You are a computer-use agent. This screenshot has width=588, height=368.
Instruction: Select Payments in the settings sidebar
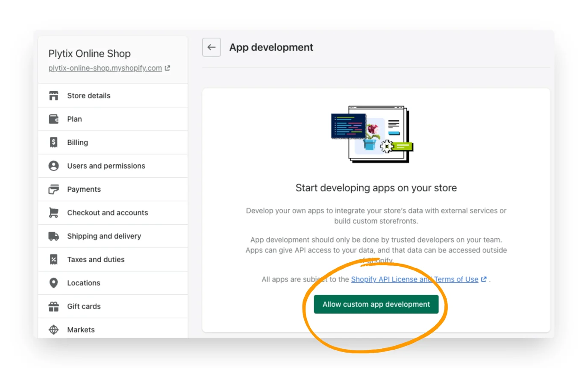(x=84, y=189)
